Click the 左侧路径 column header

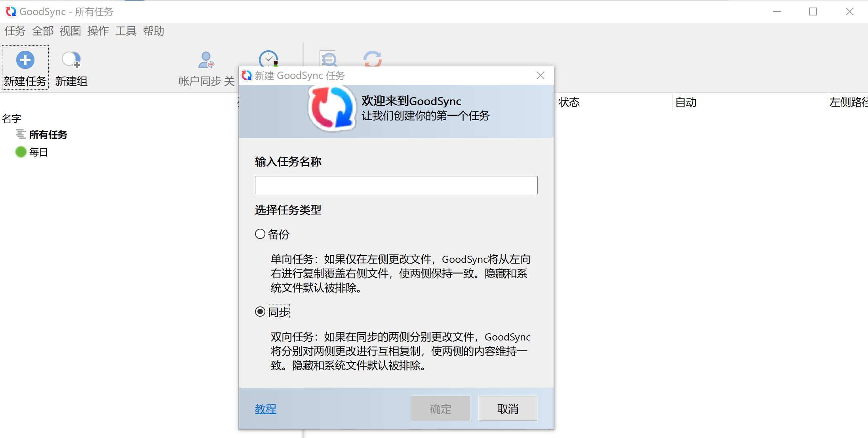click(849, 102)
